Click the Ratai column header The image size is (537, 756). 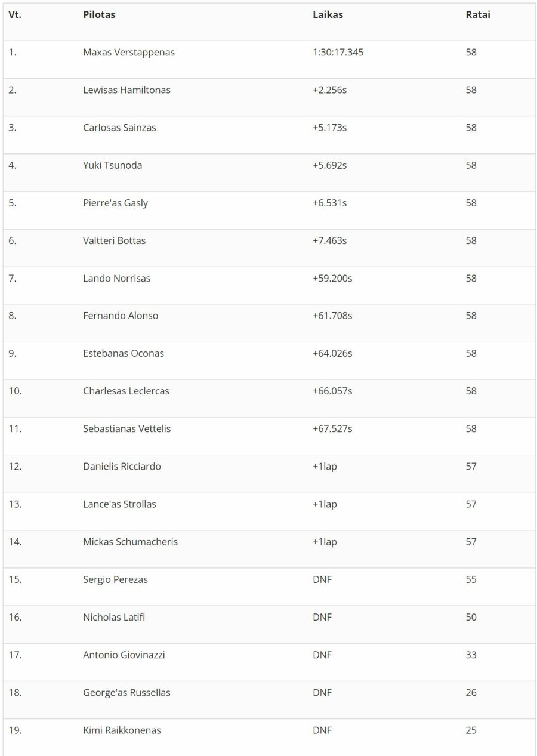(478, 15)
